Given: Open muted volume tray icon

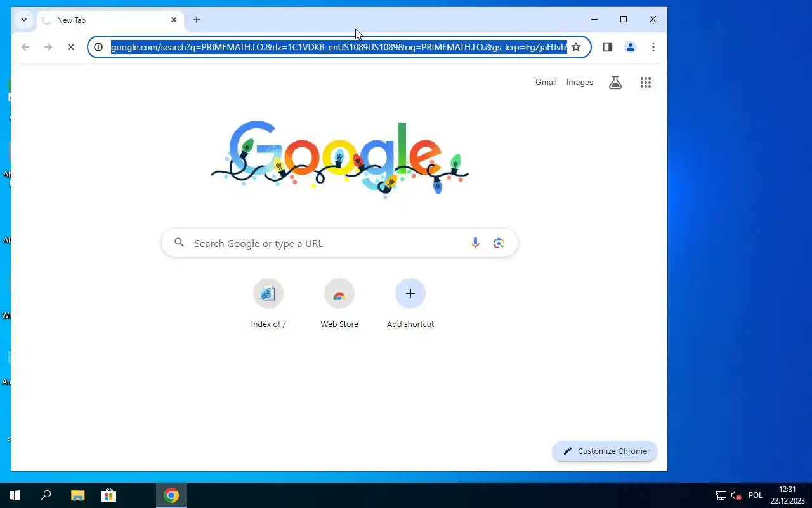Looking at the screenshot, I should pos(737,495).
